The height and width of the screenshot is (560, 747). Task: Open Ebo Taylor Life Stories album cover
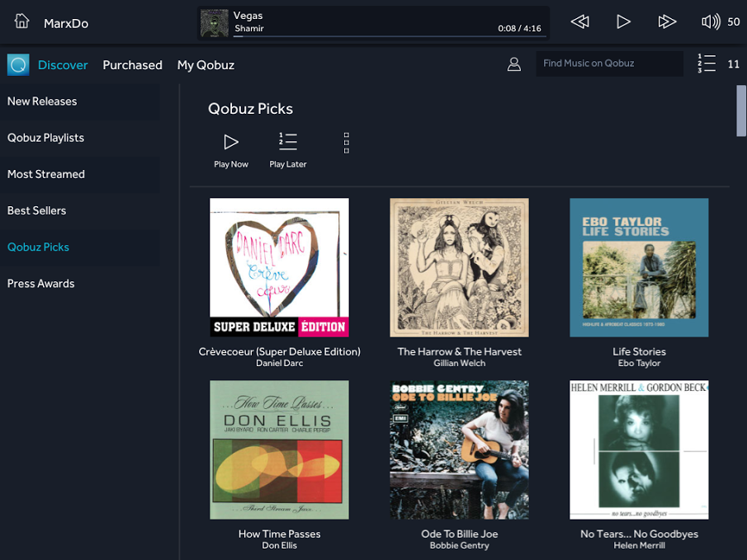coord(640,267)
